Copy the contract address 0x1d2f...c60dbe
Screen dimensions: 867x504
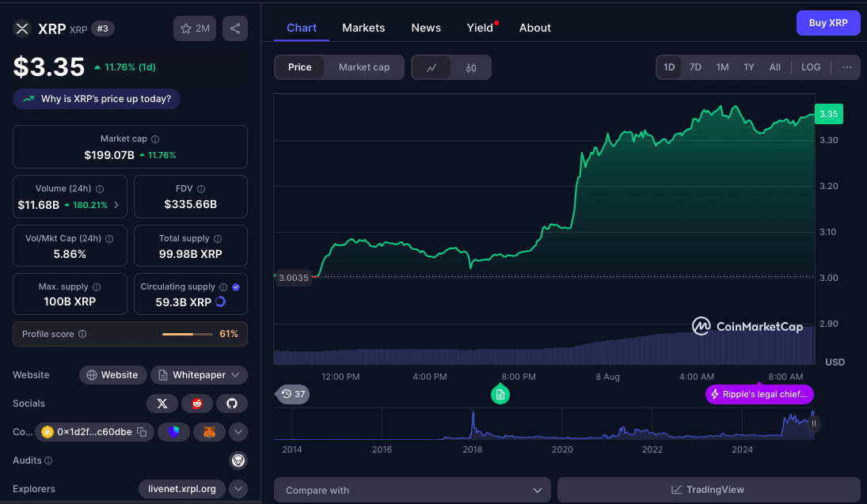tap(142, 432)
